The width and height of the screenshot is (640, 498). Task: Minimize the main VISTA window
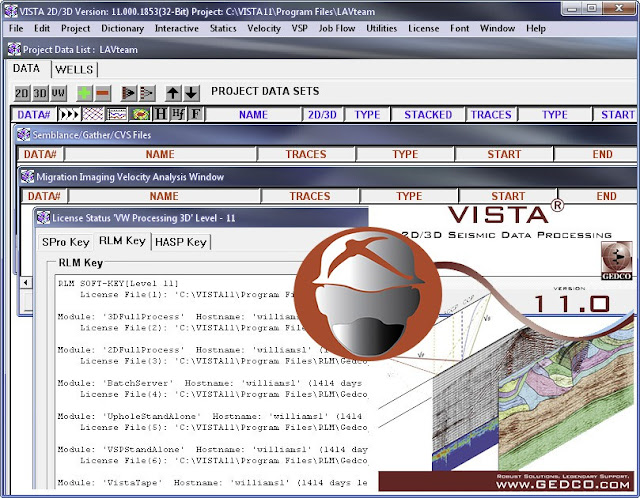pyautogui.click(x=572, y=8)
